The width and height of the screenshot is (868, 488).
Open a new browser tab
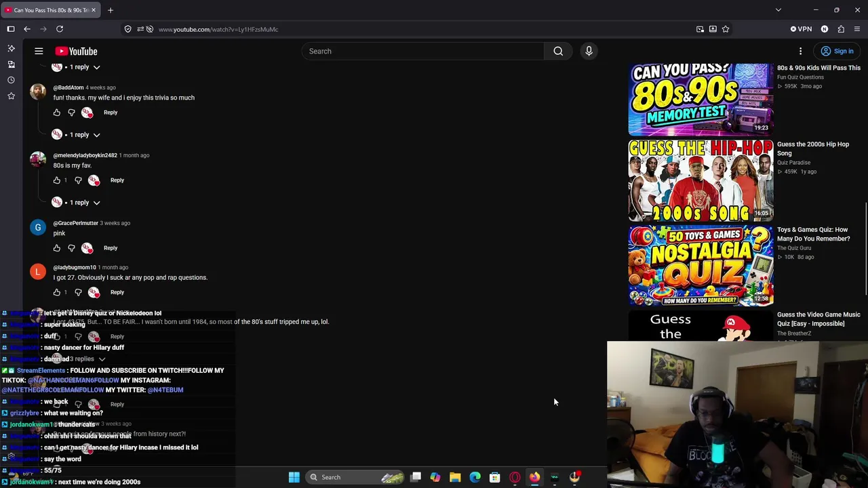(111, 10)
